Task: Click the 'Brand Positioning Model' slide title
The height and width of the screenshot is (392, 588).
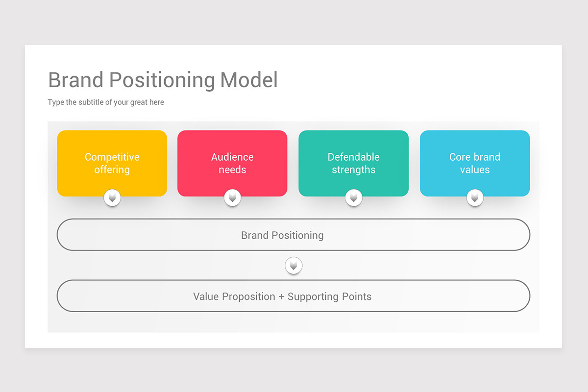Action: click(163, 80)
